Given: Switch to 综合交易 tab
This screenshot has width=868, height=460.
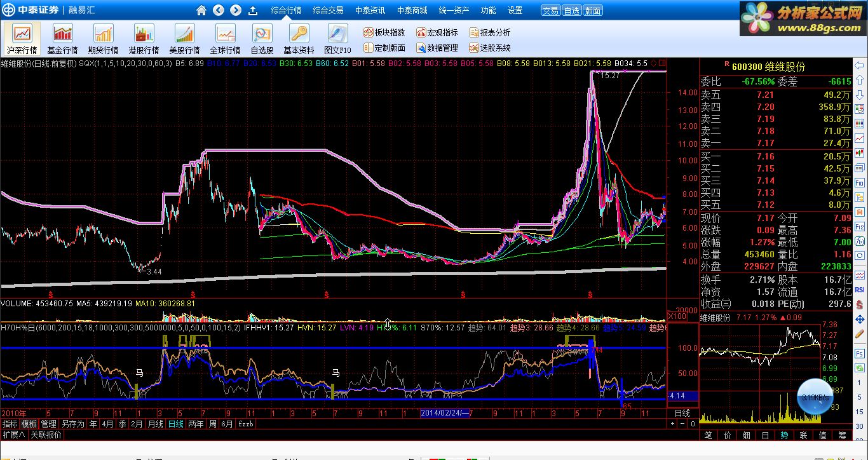Looking at the screenshot, I should click(329, 10).
